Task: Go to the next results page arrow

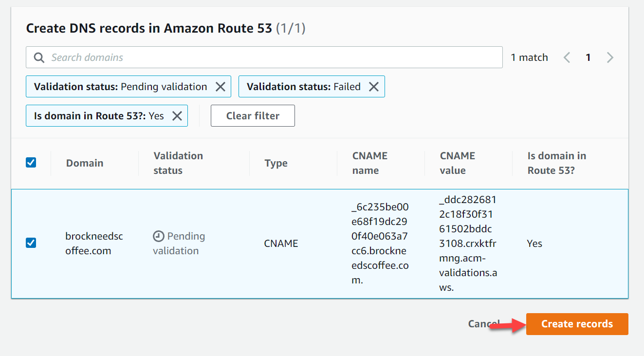Action: 610,57
